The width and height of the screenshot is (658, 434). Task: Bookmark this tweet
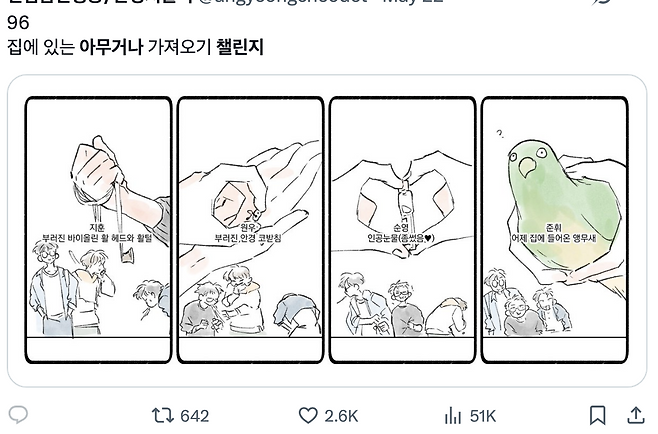click(x=597, y=415)
